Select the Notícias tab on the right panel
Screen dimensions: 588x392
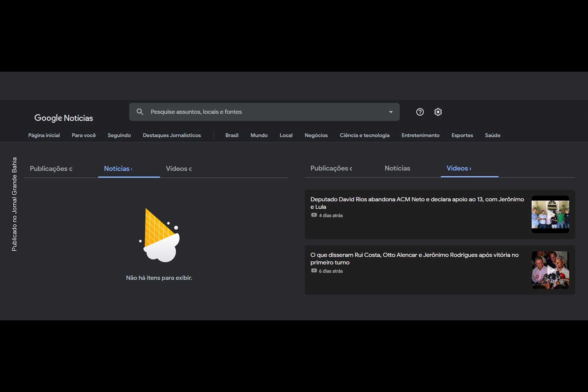397,169
